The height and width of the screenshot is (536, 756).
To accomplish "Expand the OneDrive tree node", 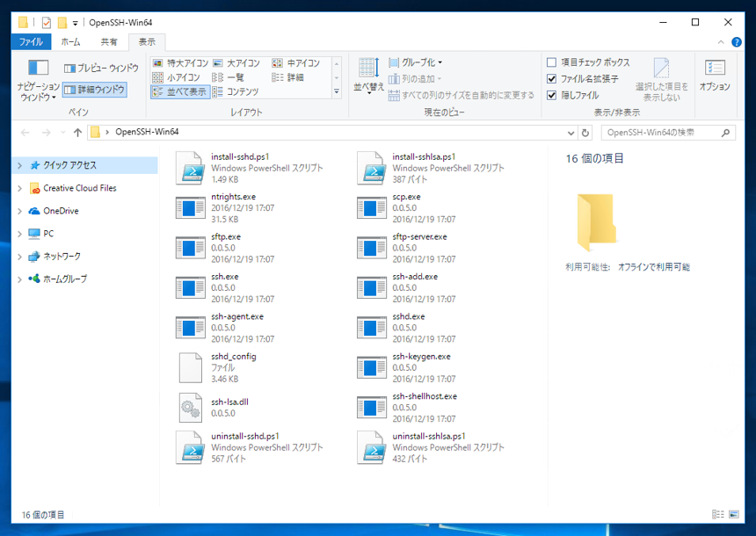I will (x=19, y=211).
